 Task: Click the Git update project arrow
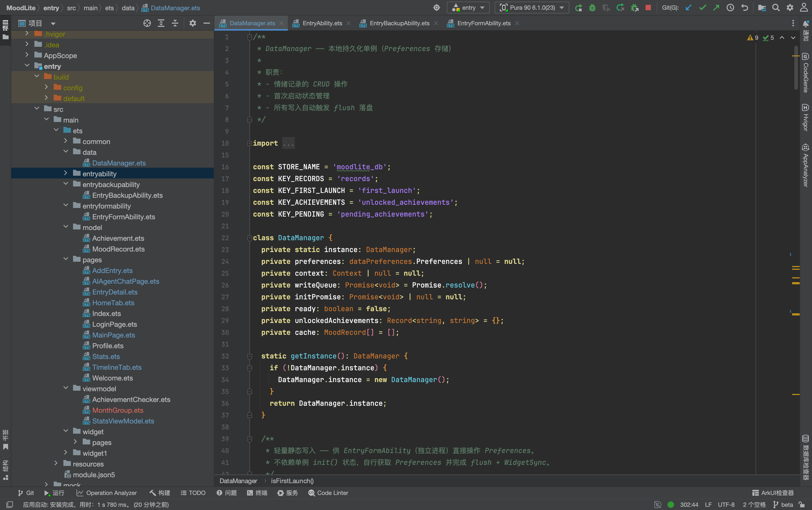(x=689, y=8)
